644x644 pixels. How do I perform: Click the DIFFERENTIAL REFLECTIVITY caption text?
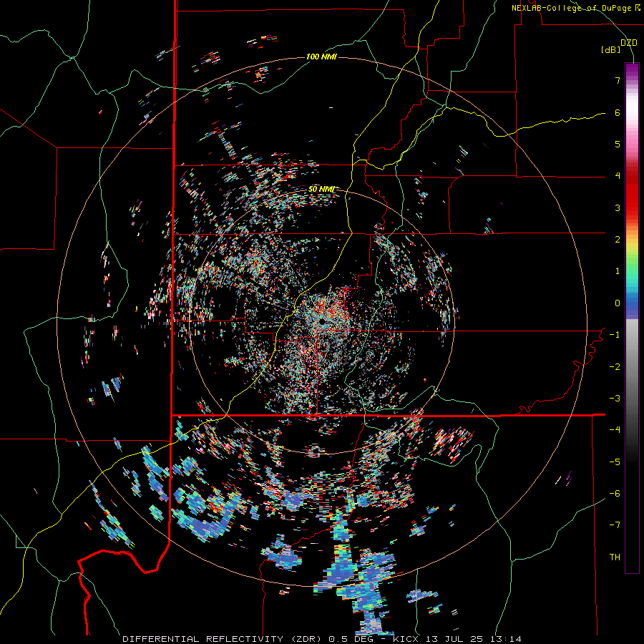(x=203, y=639)
